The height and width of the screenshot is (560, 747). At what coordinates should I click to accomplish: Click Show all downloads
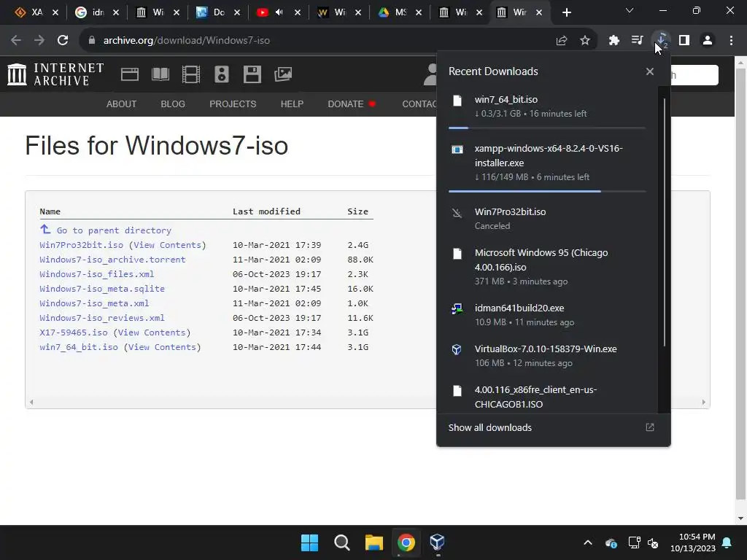click(x=489, y=427)
